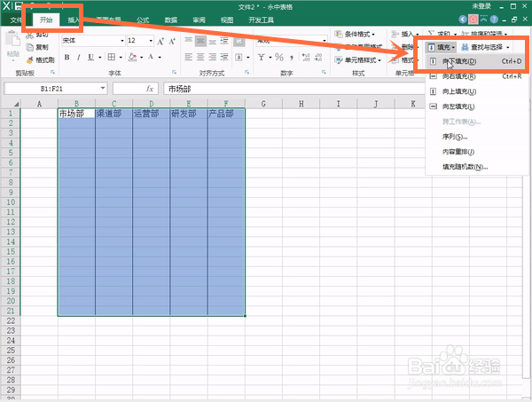
Task: Switch to the 数据 (Data) tab
Action: 171,20
